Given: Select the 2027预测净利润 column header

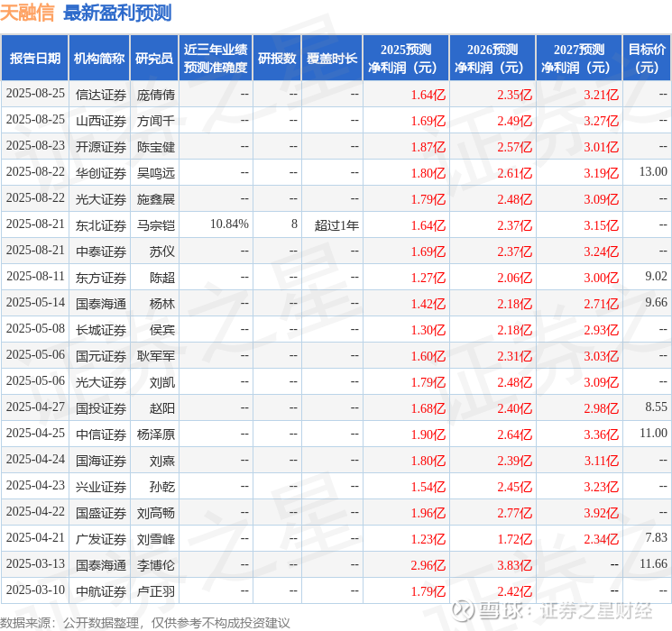Looking at the screenshot, I should [x=578, y=58].
